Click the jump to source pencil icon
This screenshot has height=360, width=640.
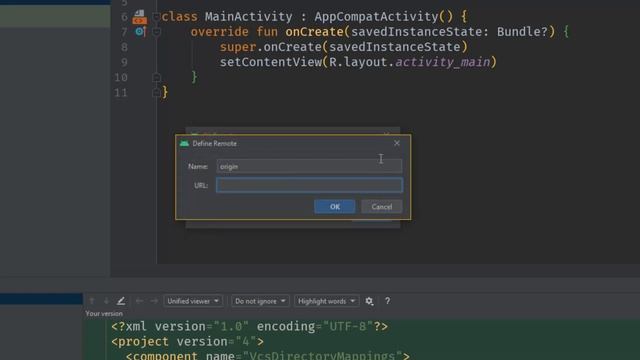click(x=121, y=301)
